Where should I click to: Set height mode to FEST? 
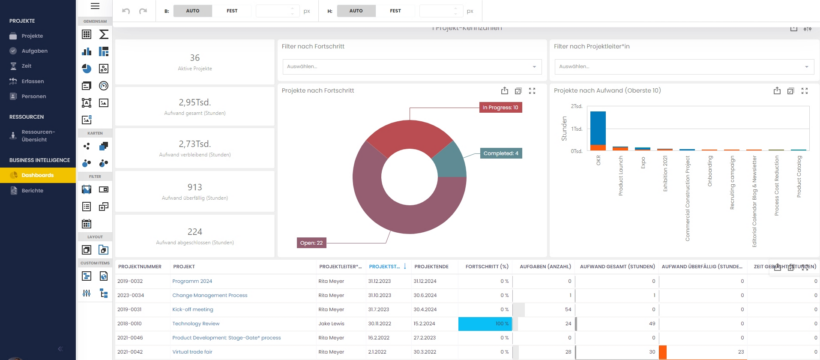coord(395,11)
